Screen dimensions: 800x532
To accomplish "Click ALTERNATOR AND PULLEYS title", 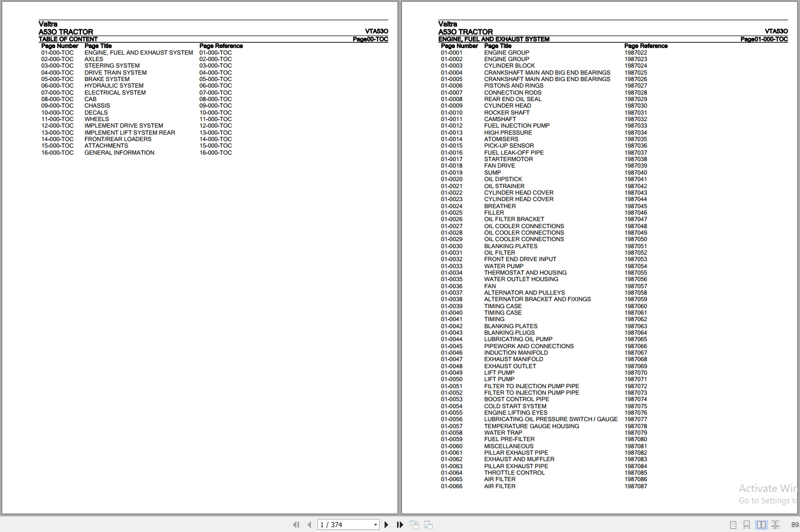I will [x=524, y=292].
